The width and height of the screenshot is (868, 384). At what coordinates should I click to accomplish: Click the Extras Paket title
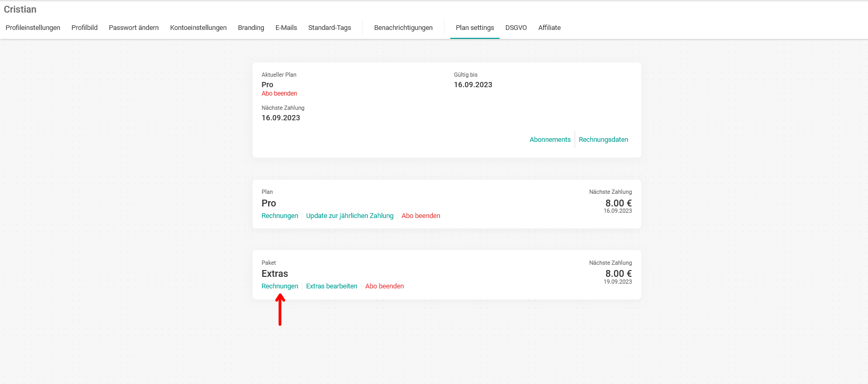pos(275,274)
